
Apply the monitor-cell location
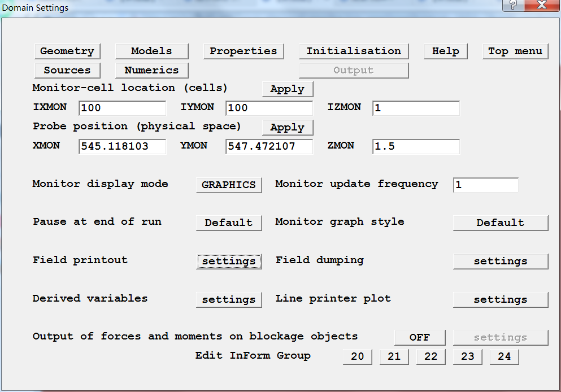coord(287,89)
